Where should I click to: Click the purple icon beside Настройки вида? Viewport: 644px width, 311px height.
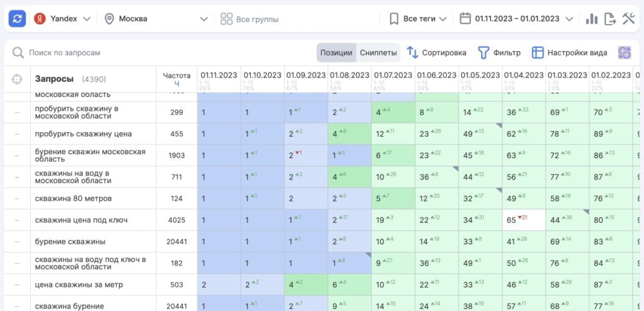624,53
